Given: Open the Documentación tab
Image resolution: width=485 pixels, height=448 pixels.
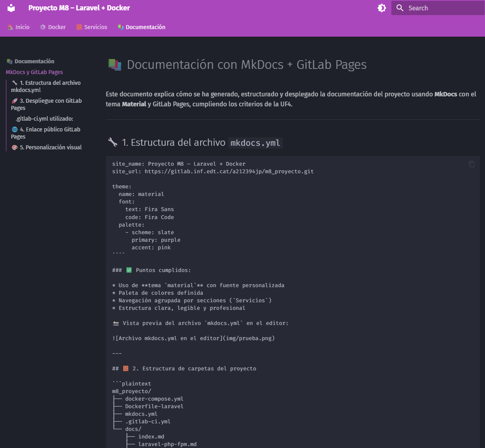Looking at the screenshot, I should pyautogui.click(x=141, y=27).
